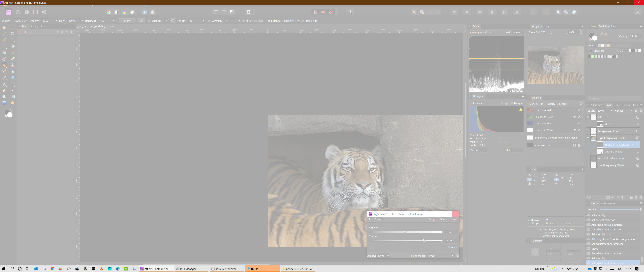Select the Pen tool
Viewport: 644px width, 272px height.
click(4, 90)
